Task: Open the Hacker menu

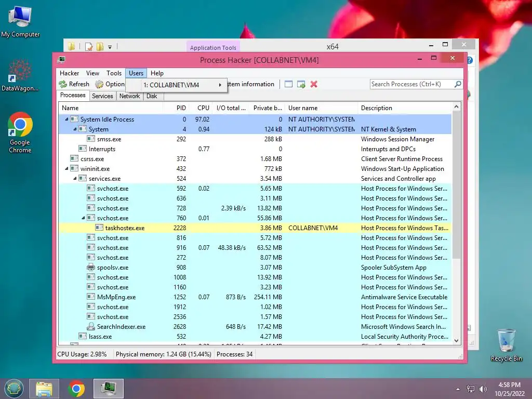Action: coord(69,73)
